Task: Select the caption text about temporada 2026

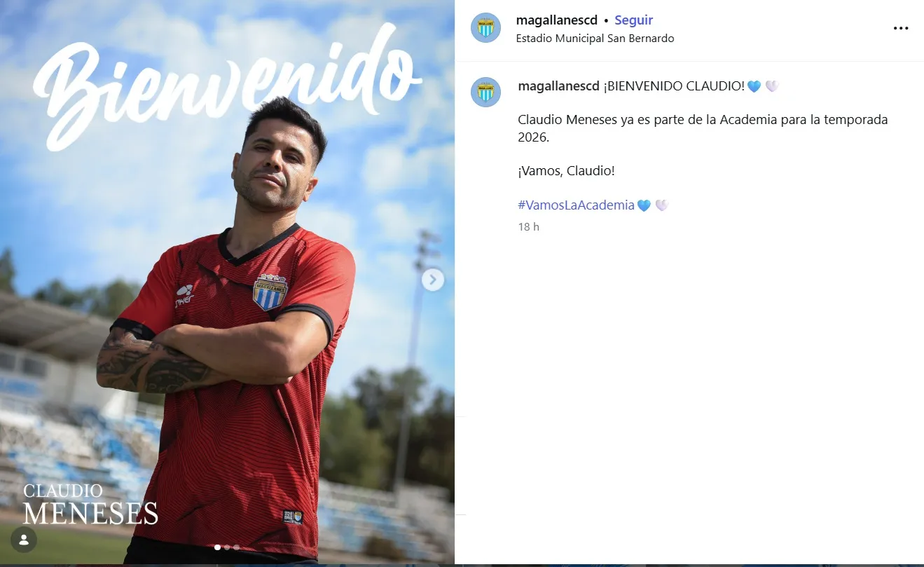Action: point(703,128)
